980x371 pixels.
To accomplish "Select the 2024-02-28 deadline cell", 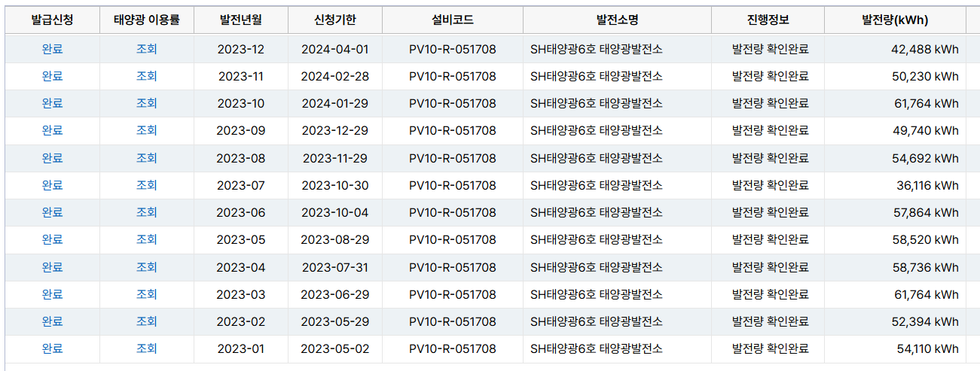I will click(x=334, y=76).
